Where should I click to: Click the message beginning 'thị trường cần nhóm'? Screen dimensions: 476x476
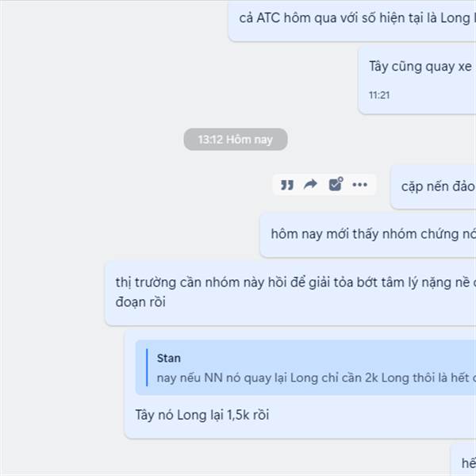click(290, 294)
